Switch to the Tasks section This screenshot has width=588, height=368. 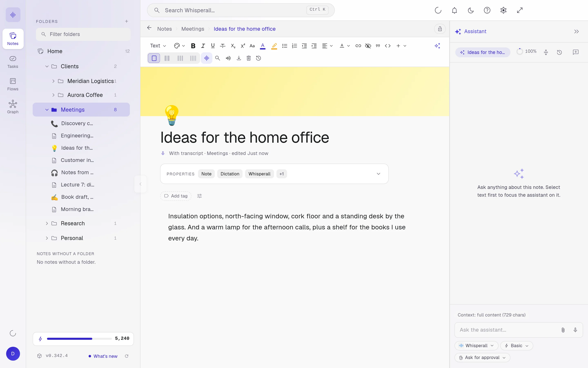point(13,62)
